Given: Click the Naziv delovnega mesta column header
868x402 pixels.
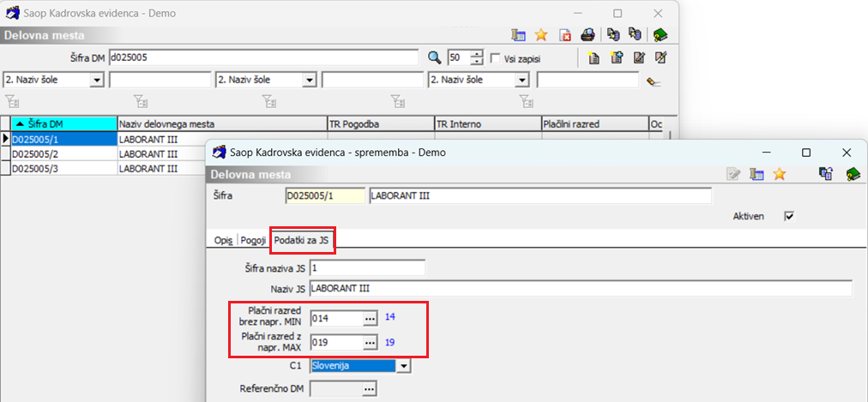Looking at the screenshot, I should pos(222,124).
